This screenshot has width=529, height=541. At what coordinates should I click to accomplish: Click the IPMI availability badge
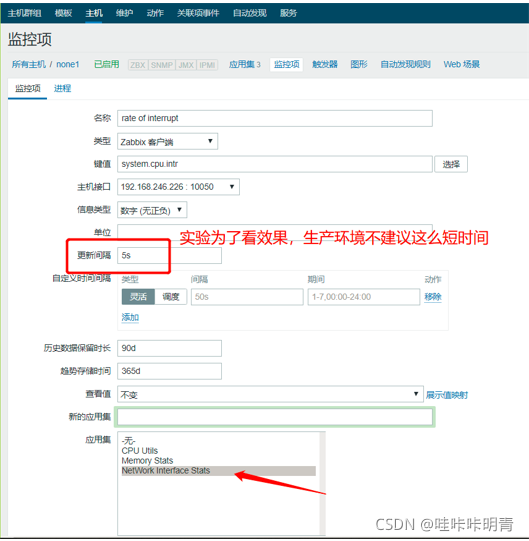(x=207, y=65)
